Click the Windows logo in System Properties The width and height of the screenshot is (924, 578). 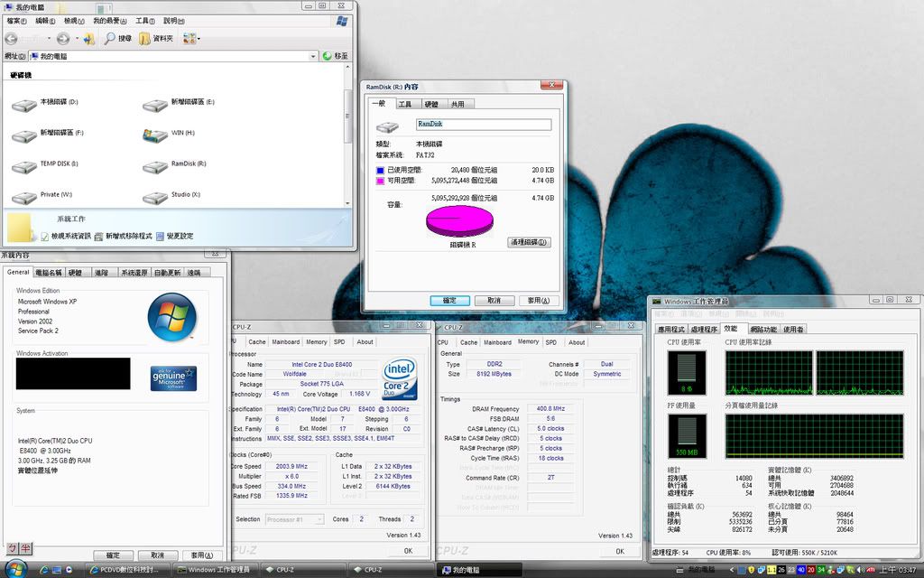coord(172,317)
